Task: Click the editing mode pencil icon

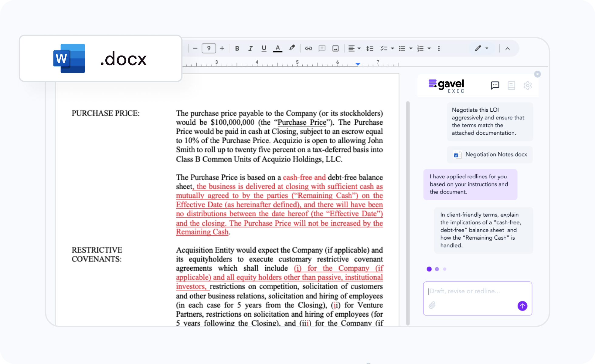Action: [x=478, y=48]
